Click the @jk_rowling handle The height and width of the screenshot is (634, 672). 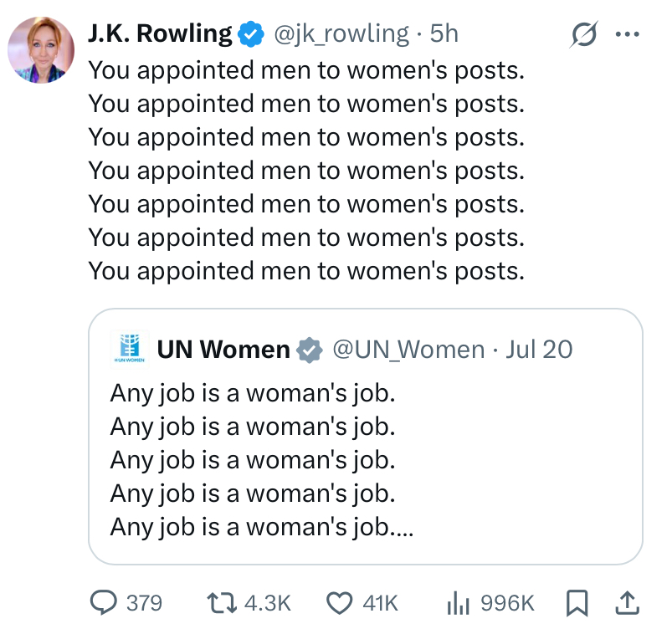[341, 33]
